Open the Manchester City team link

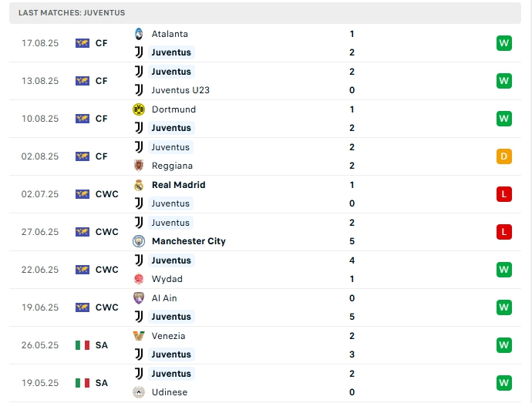[x=189, y=241]
